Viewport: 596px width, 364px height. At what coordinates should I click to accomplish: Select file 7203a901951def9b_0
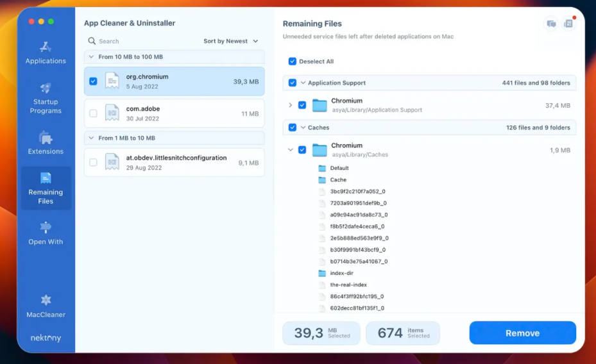359,203
